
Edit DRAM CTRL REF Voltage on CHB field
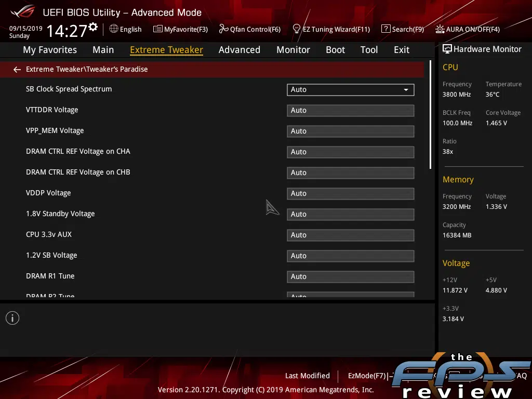pos(351,172)
